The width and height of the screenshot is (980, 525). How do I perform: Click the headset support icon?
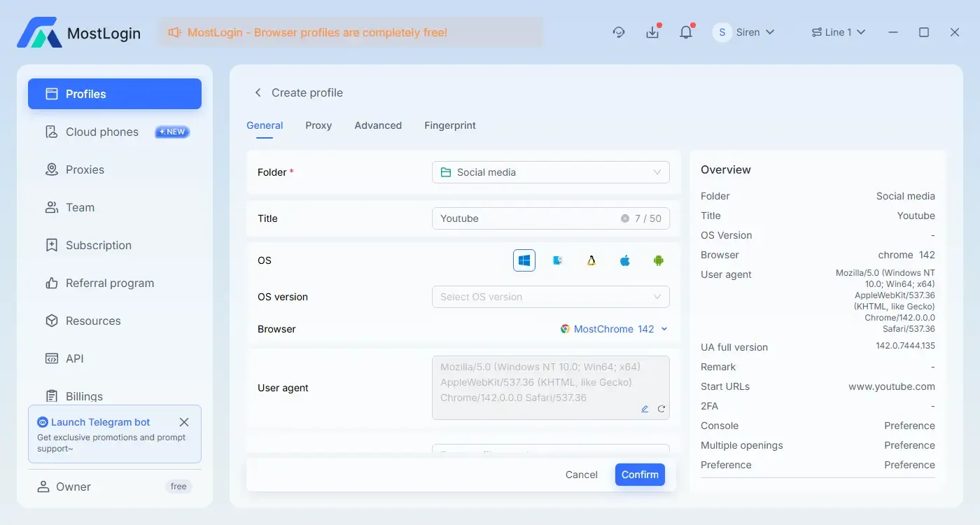[x=619, y=31]
